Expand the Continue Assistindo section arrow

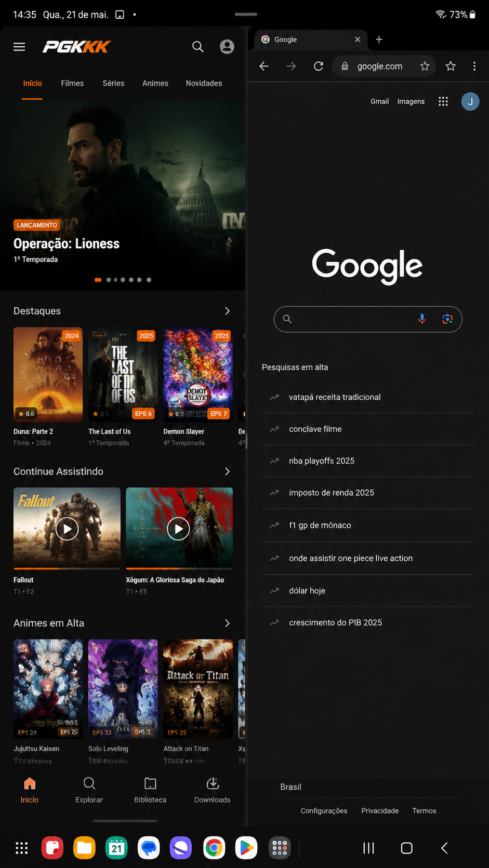pyautogui.click(x=227, y=471)
